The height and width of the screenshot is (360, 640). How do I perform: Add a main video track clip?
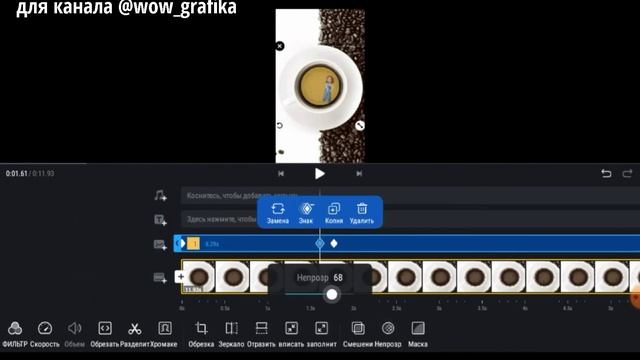[x=160, y=278]
